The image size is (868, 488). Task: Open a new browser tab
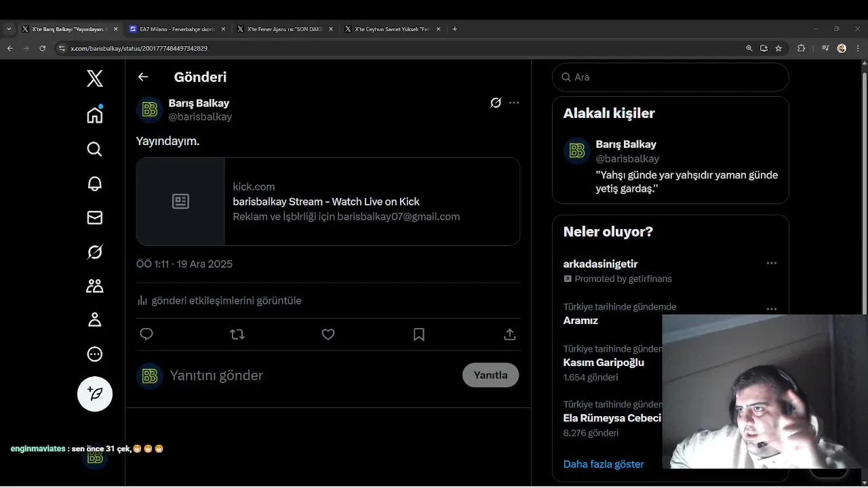pos(454,29)
